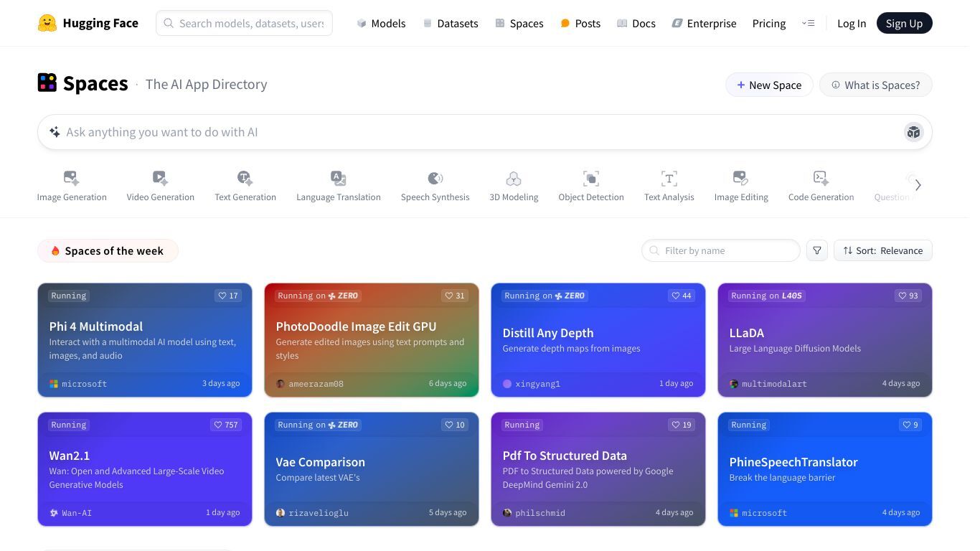Choose the Speech Synthesis category icon
The image size is (980, 551).
click(x=435, y=178)
